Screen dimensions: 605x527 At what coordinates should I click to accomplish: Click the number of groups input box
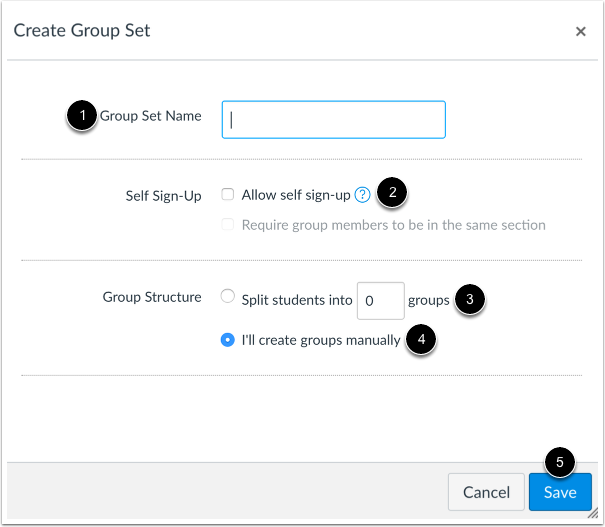click(380, 301)
